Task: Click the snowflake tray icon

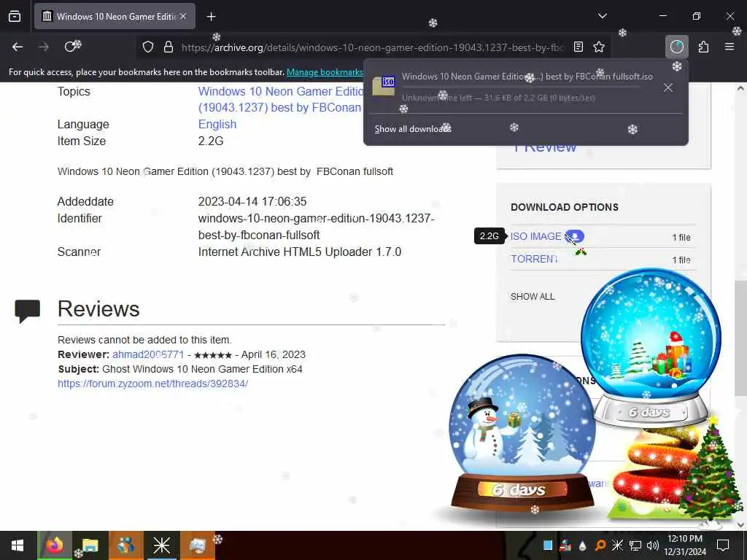Action: click(617, 545)
